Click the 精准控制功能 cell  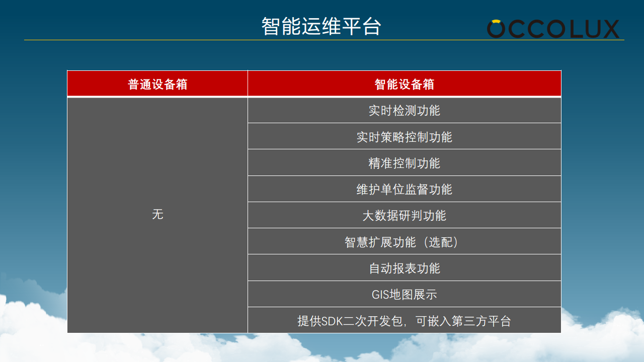(405, 162)
